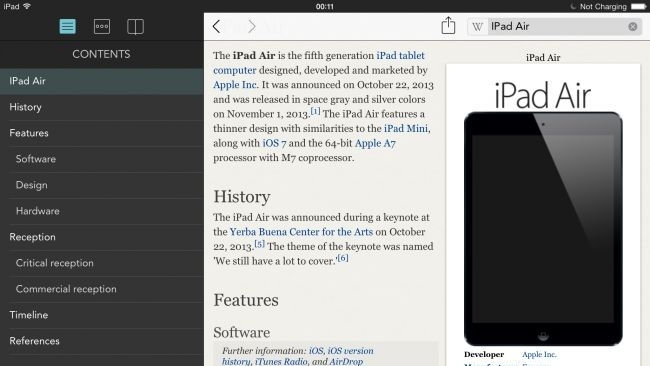
Task: Tap the Software subsection heading in article
Action: (242, 333)
